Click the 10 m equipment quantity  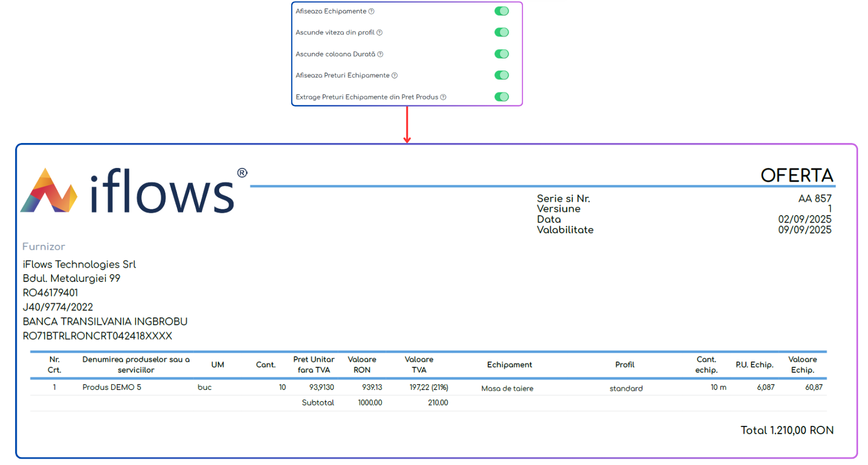coord(718,387)
